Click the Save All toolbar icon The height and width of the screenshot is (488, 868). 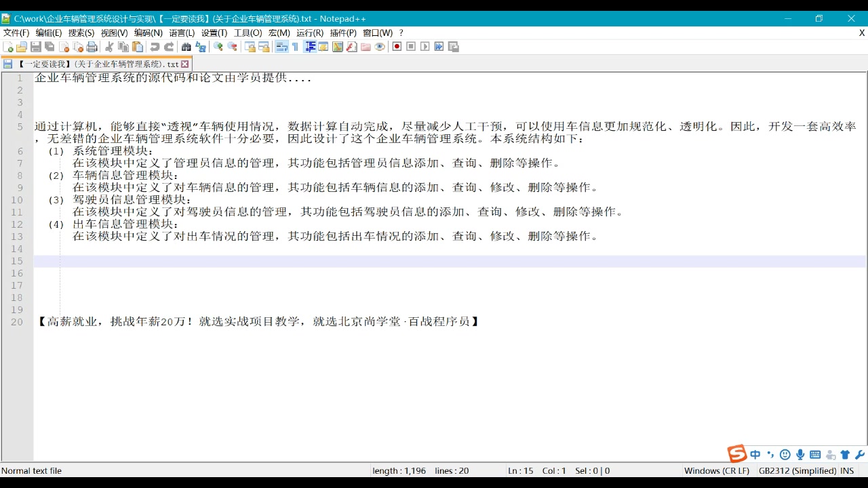tap(50, 47)
